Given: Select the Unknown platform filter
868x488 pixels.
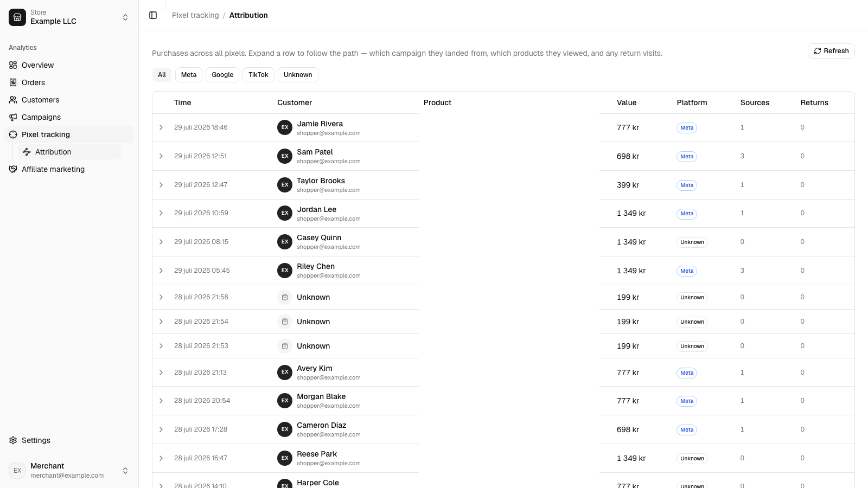Looking at the screenshot, I should [x=298, y=75].
